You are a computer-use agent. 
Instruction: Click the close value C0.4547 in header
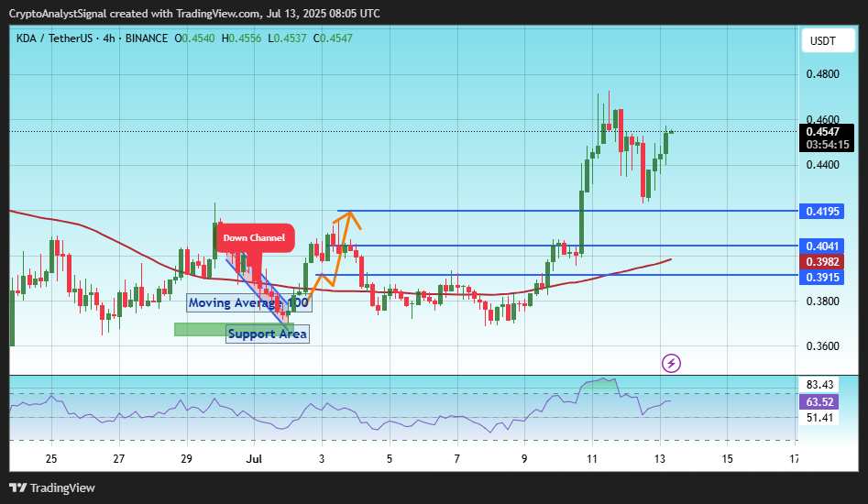coord(333,38)
